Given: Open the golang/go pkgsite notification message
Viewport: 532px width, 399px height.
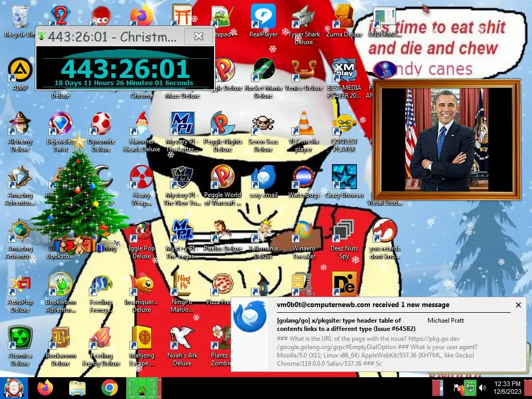Looking at the screenshot, I should (x=346, y=325).
